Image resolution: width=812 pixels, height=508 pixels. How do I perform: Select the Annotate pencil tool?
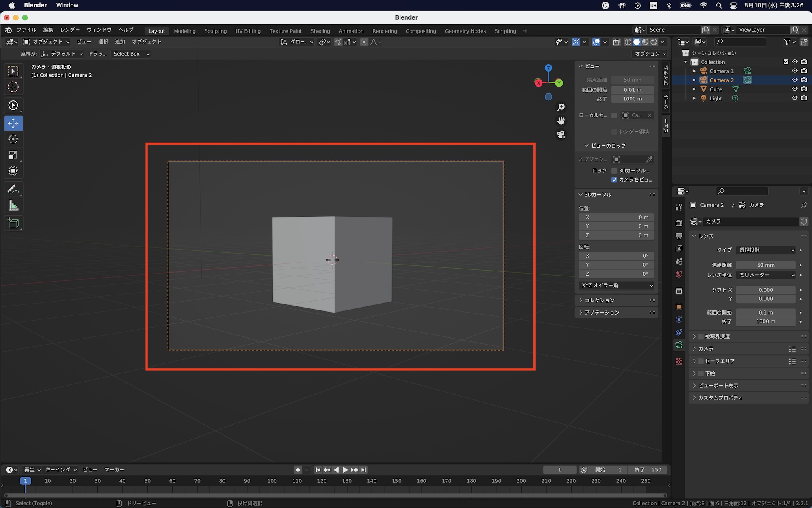tap(13, 189)
